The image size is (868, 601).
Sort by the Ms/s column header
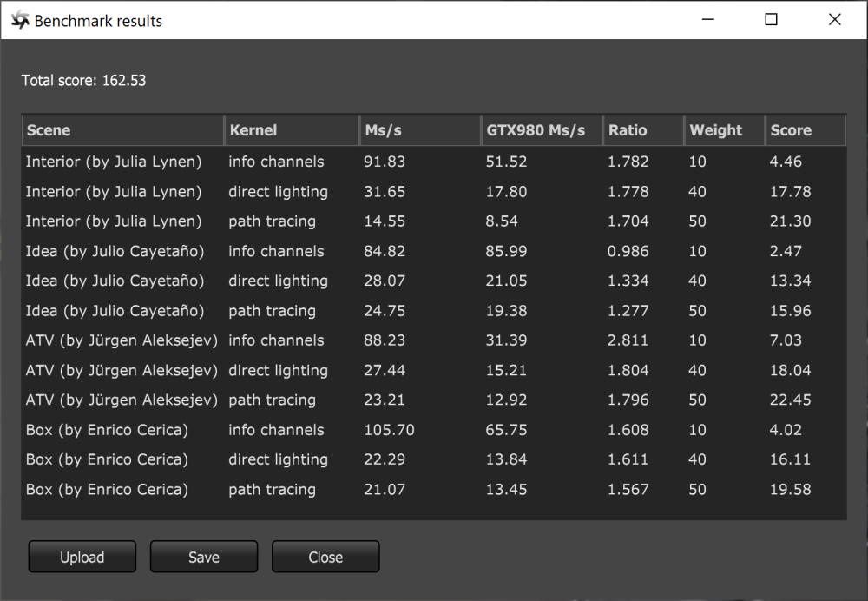(421, 130)
